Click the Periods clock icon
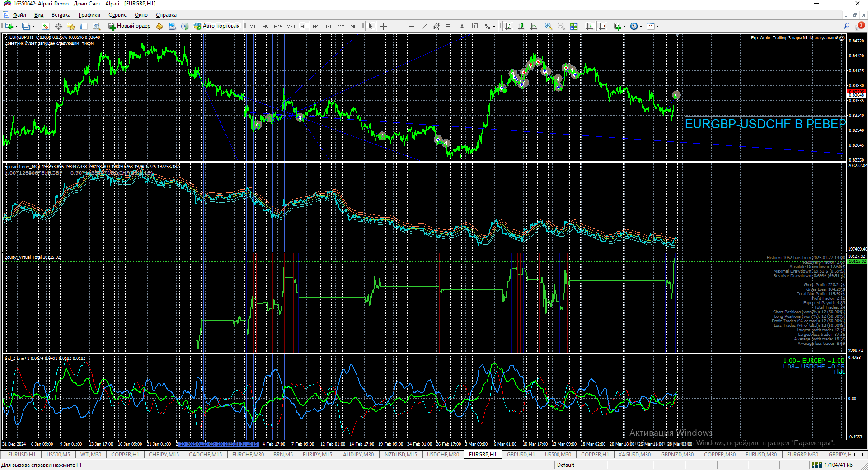This screenshot has height=470, width=868. (634, 26)
